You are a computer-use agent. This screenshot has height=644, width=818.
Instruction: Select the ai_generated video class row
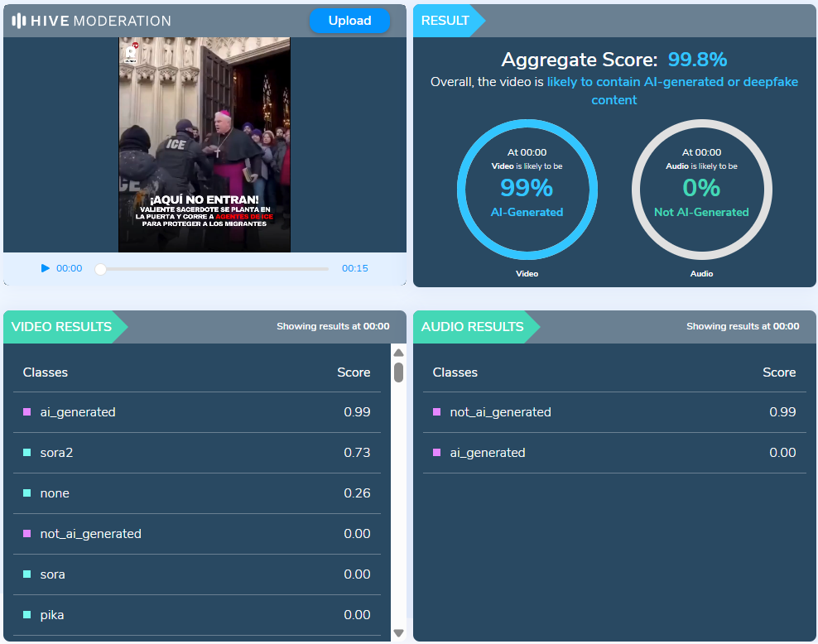click(196, 412)
